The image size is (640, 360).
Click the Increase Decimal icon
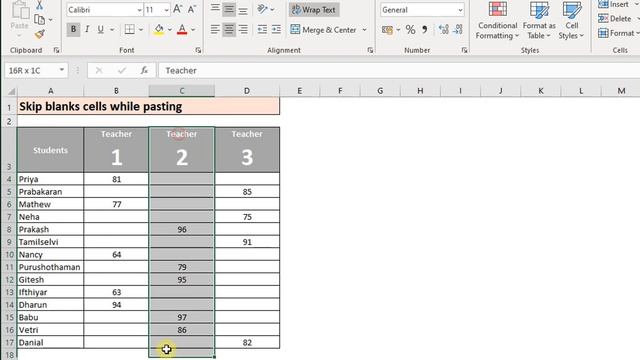click(x=443, y=29)
